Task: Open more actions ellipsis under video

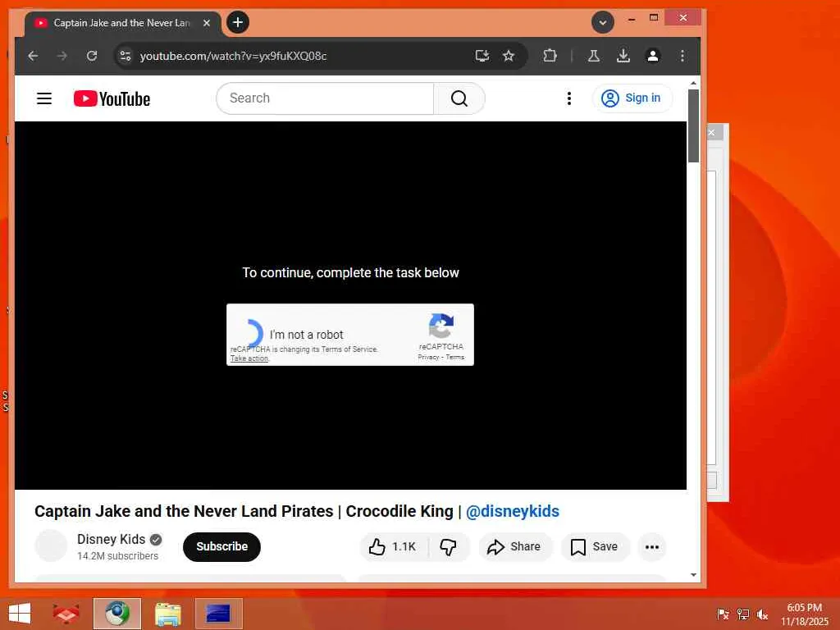Action: coord(652,546)
